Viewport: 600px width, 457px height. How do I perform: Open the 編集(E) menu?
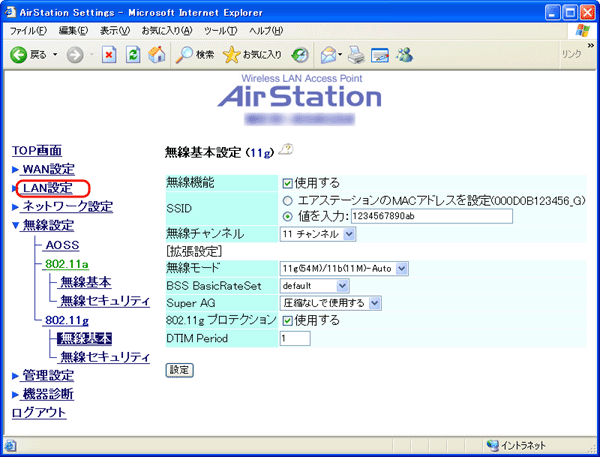[73, 31]
